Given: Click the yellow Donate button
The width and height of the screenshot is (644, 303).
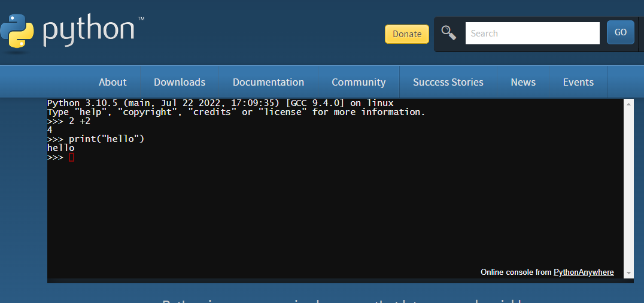Looking at the screenshot, I should (406, 34).
